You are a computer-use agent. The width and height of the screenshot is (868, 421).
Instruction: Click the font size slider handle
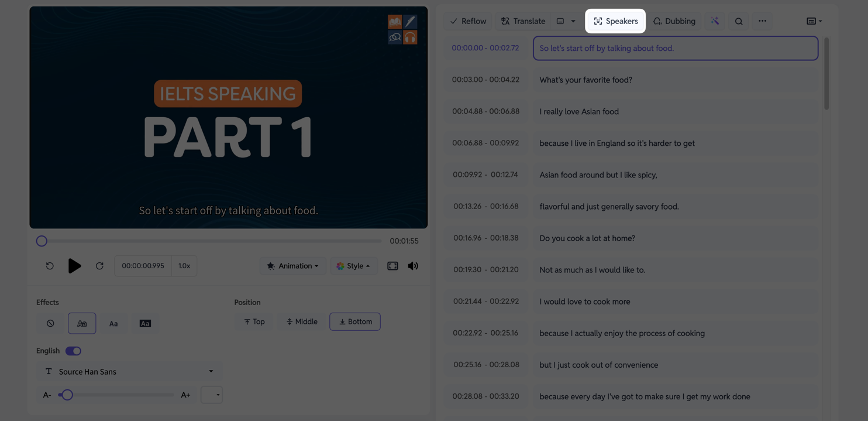[x=67, y=395]
